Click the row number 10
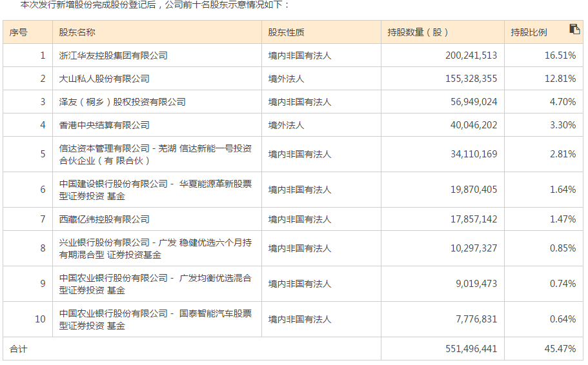The image size is (588, 365). (40, 319)
